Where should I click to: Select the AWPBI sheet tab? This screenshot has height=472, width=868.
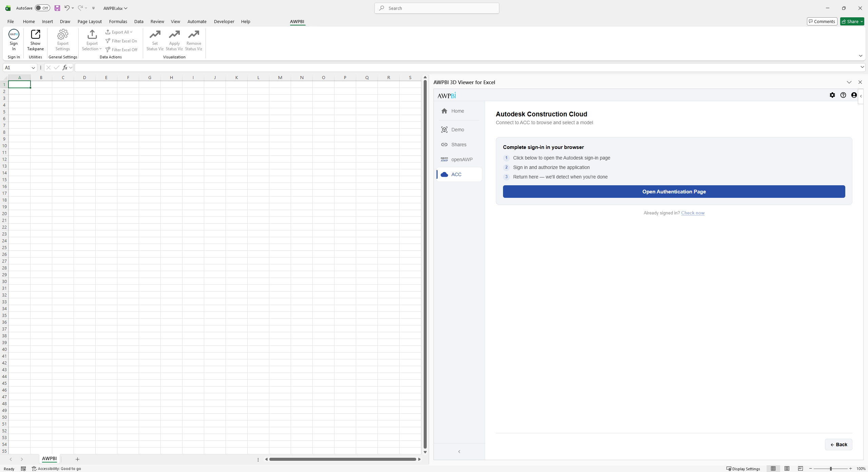(x=49, y=458)
